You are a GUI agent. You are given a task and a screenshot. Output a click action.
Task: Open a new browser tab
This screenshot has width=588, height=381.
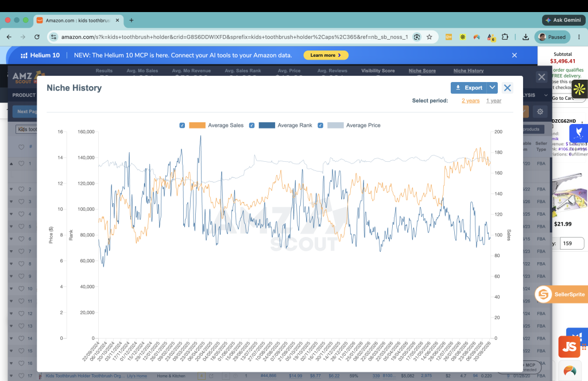click(131, 20)
